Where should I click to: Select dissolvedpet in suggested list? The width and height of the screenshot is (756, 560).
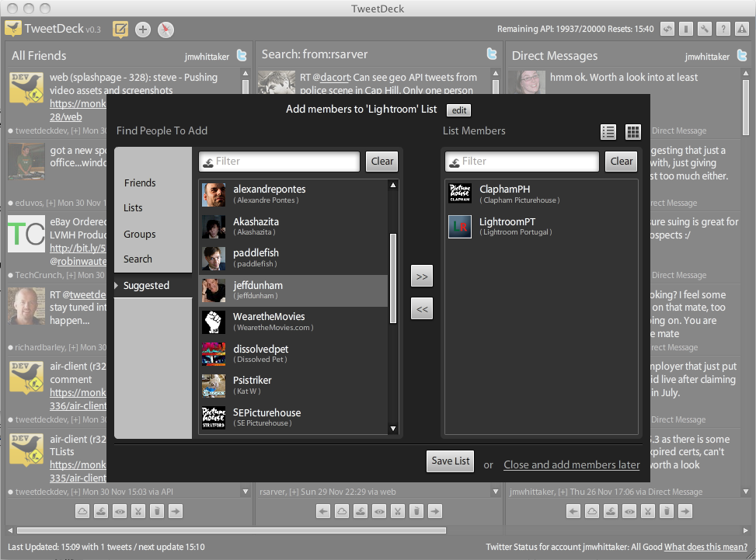(x=293, y=353)
